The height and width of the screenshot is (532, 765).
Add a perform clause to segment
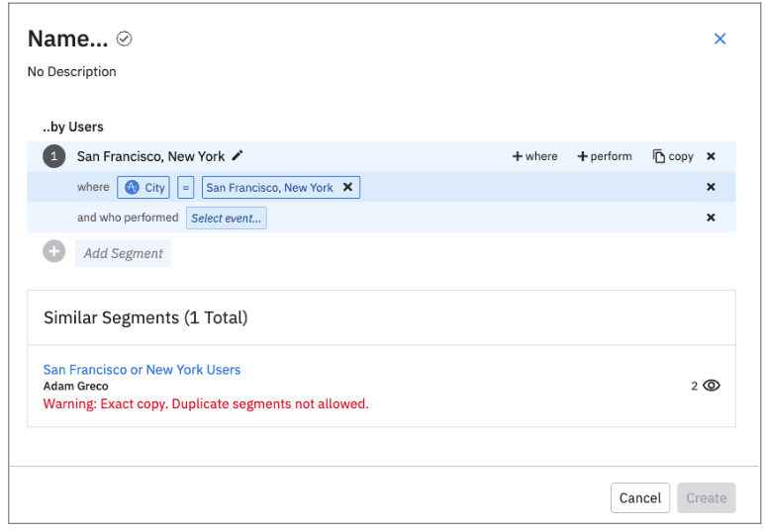coord(604,156)
